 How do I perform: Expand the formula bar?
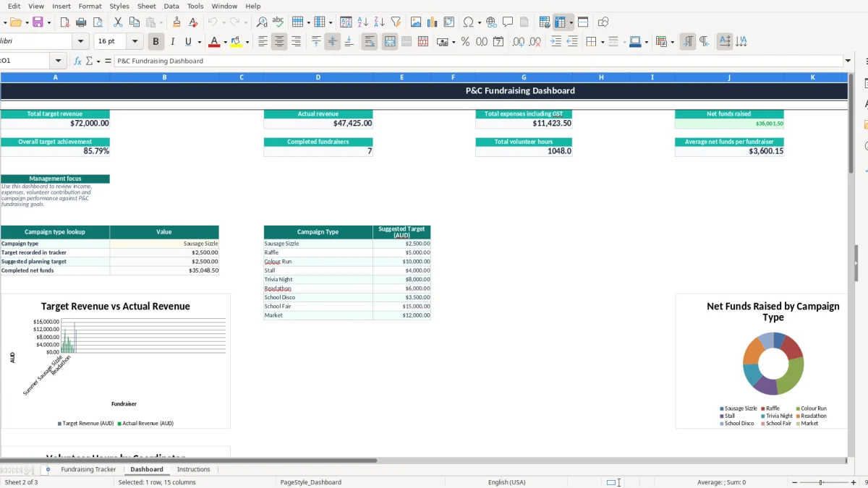[848, 61]
